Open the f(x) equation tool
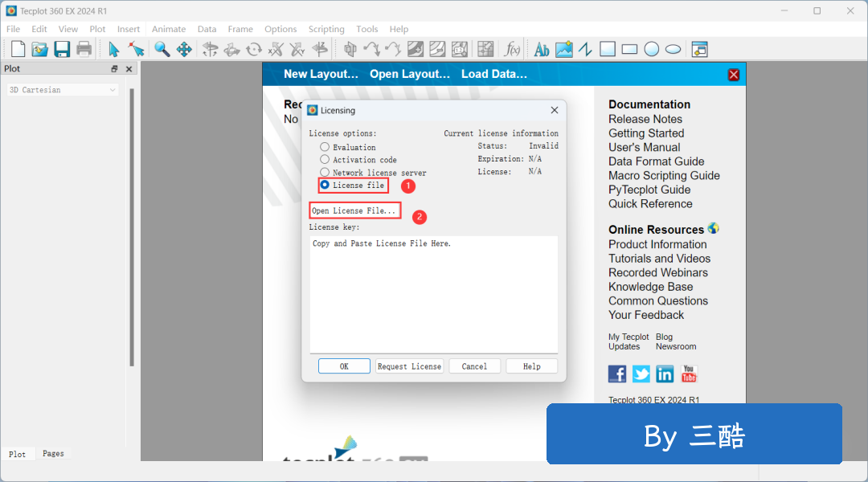 pos(511,49)
